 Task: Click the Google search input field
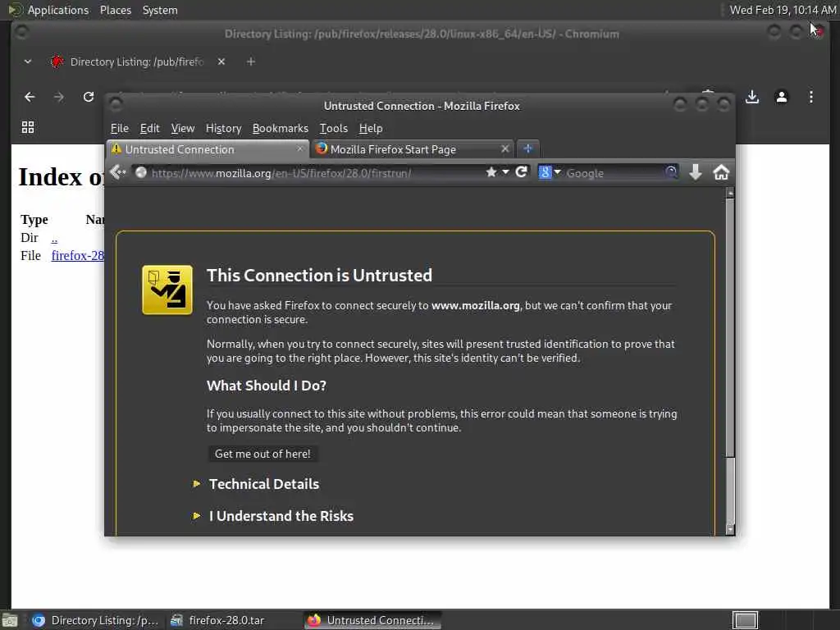pyautogui.click(x=614, y=173)
